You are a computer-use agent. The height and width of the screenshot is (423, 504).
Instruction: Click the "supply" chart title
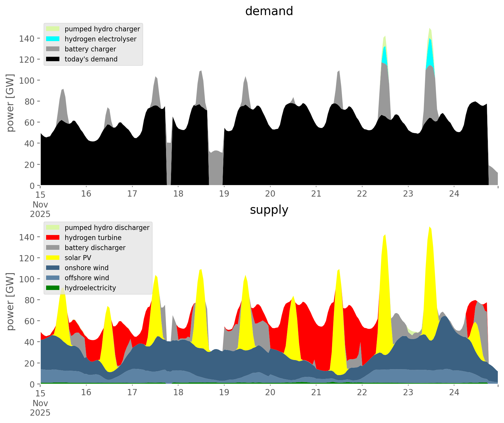(x=269, y=210)
